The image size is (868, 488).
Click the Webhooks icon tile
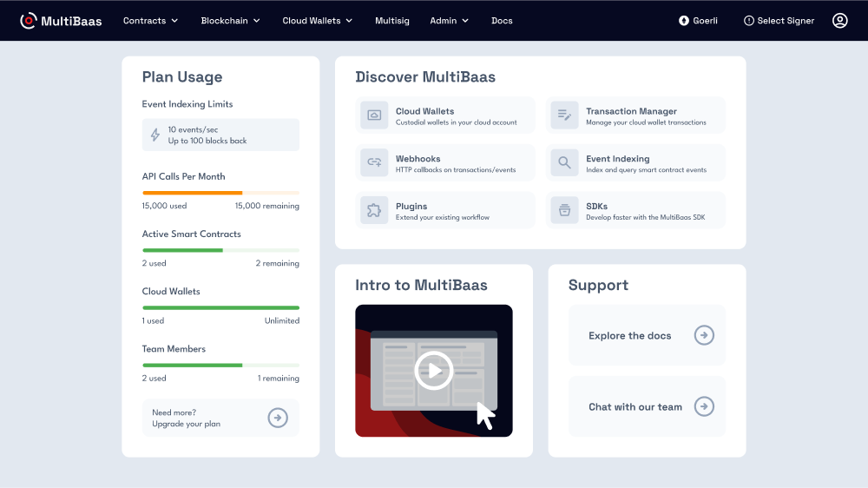point(374,163)
